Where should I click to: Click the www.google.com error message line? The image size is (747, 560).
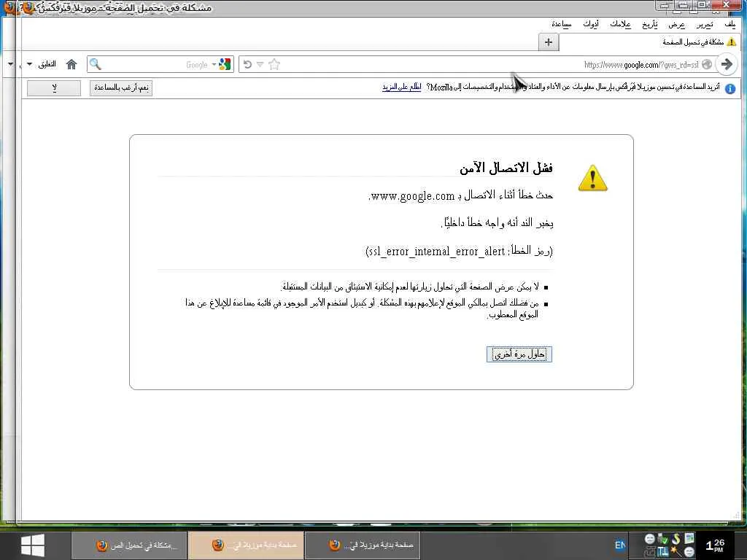coord(461,195)
